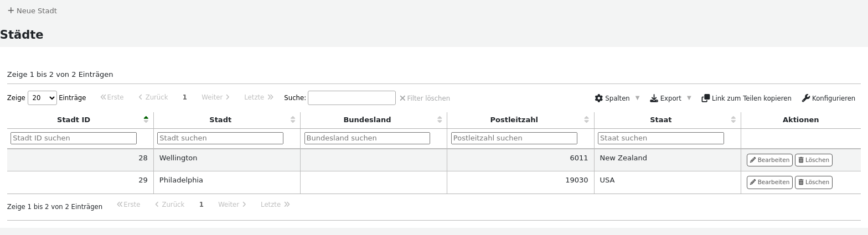Click sort arrows in the Postleitzahl column

point(586,119)
